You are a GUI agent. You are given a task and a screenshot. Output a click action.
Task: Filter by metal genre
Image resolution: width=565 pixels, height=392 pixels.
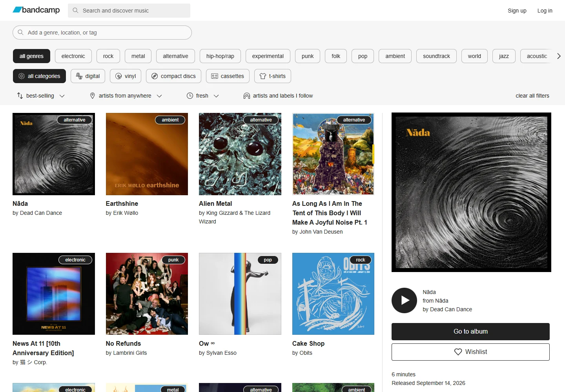138,56
